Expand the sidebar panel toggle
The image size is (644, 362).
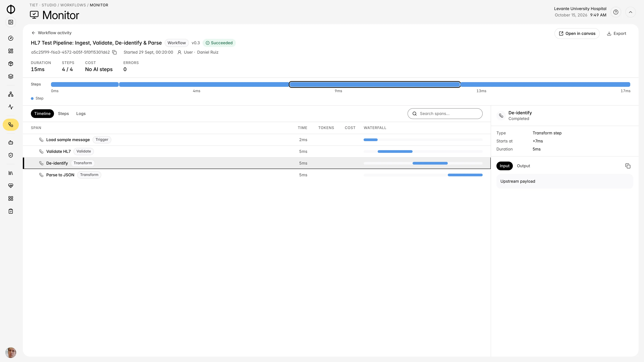point(11,22)
